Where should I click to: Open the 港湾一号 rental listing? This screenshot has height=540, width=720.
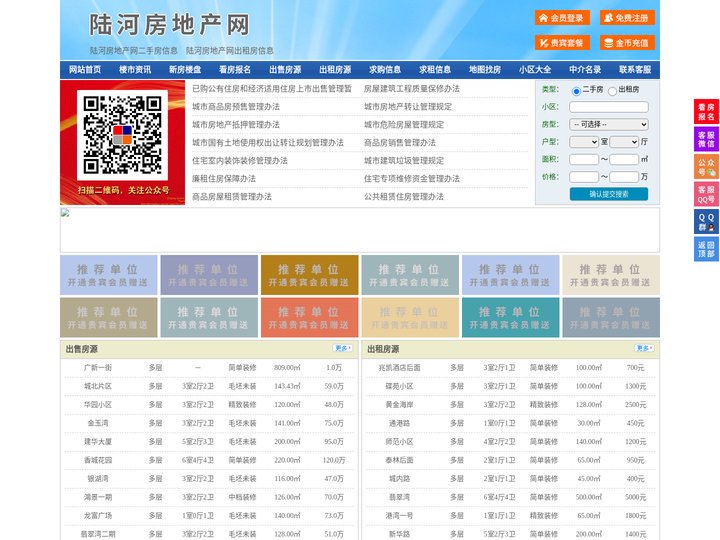399,516
